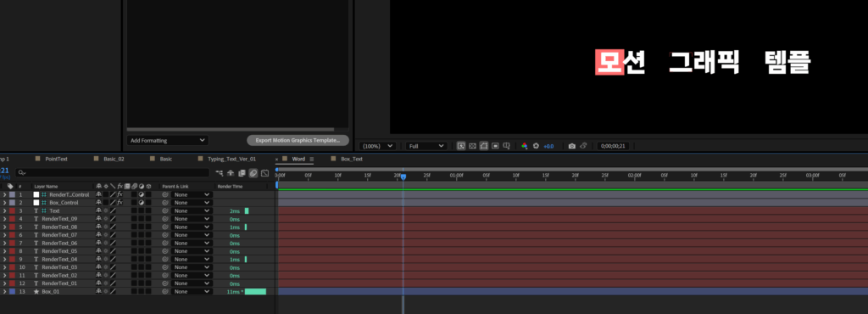This screenshot has width=868, height=314.
Task: Open grid and guide options icon
Action: click(x=507, y=146)
